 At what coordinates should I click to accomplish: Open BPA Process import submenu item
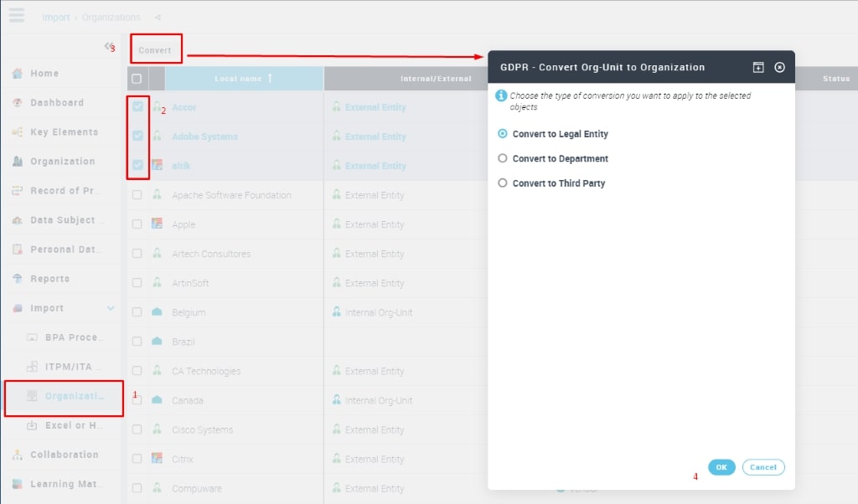73,337
